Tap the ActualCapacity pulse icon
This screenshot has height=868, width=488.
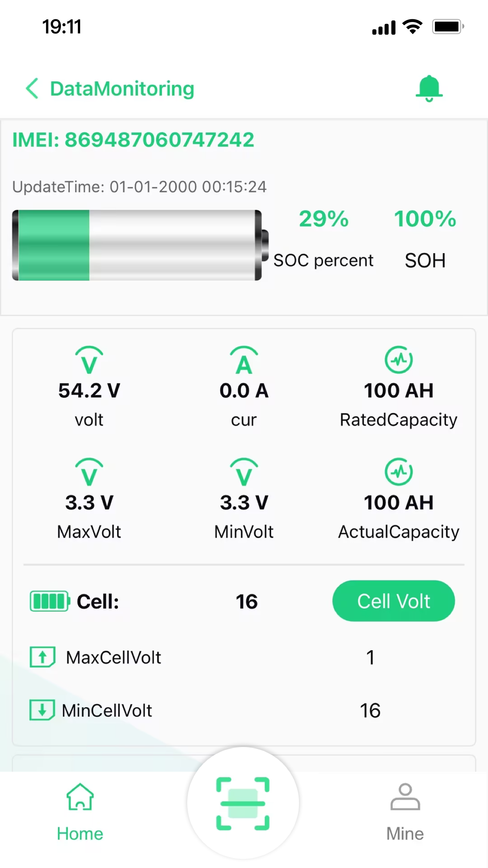click(x=398, y=472)
